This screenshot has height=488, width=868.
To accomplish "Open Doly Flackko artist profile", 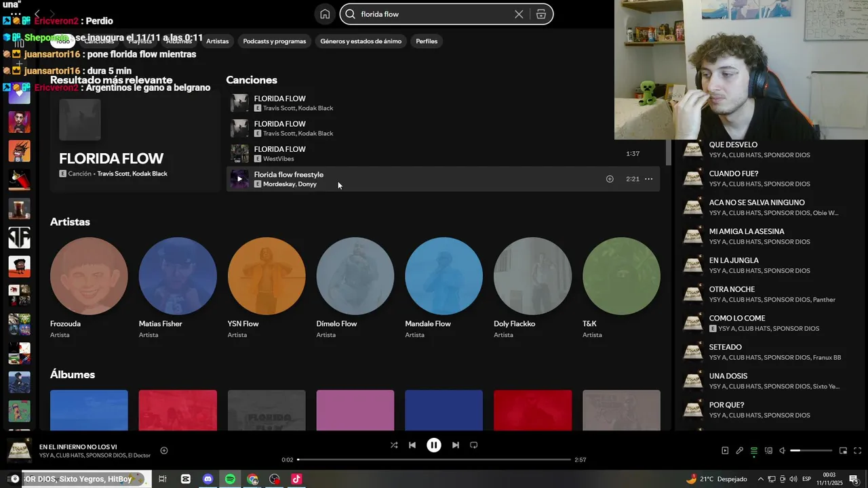I will click(x=532, y=287).
